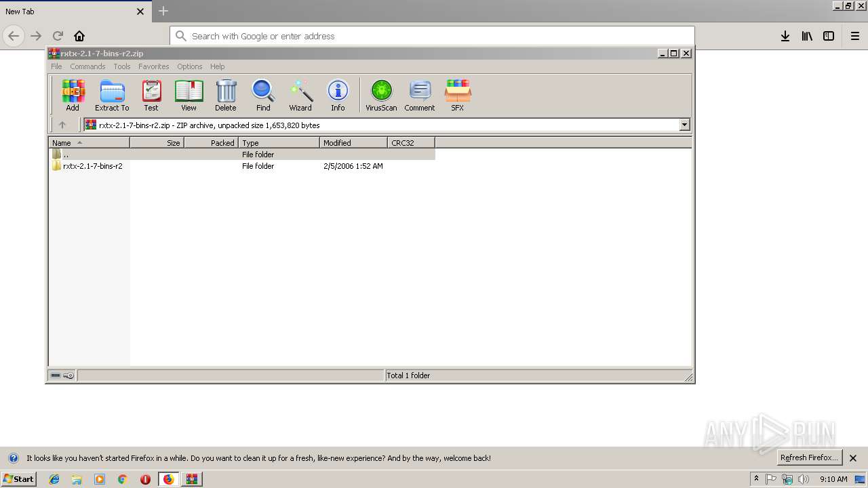Open the Tools menu
Image resolution: width=868 pixels, height=488 pixels.
click(x=122, y=66)
